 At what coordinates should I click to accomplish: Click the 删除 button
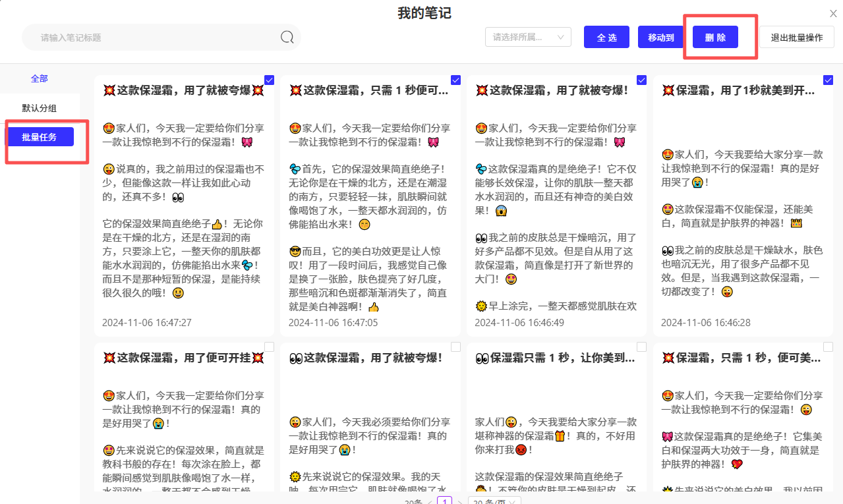click(715, 38)
